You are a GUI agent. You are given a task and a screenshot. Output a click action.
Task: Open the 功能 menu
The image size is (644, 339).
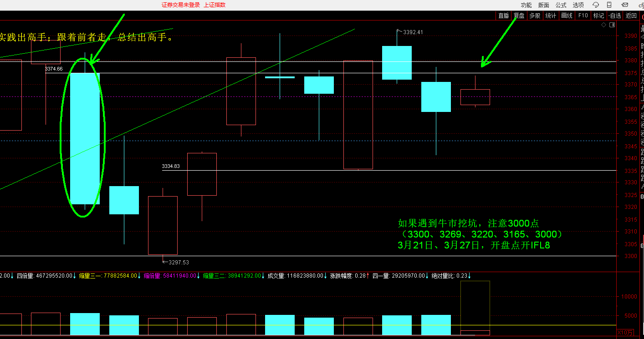[526, 5]
